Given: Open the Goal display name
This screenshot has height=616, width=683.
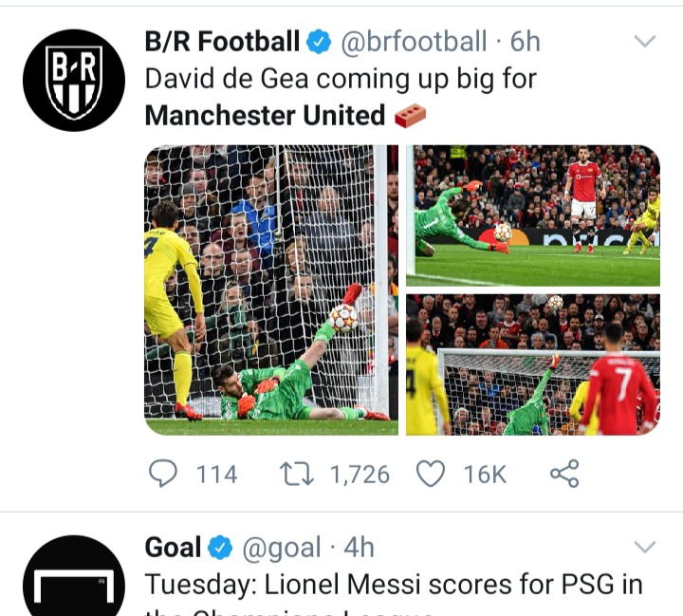Looking at the screenshot, I should coord(173,547).
